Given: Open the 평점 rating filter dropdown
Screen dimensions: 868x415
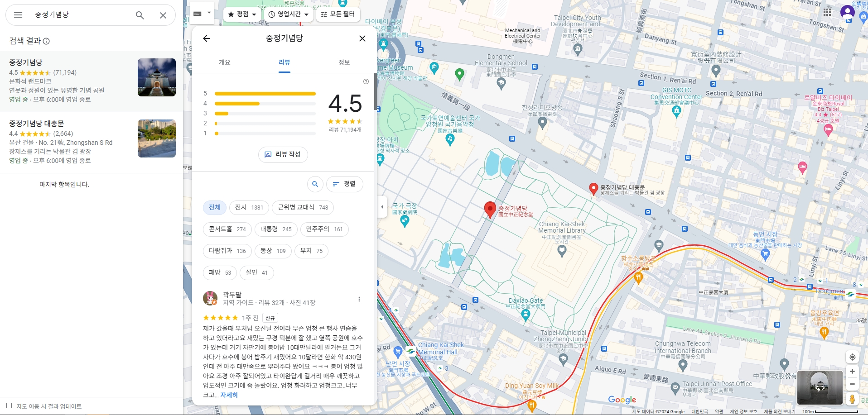Looking at the screenshot, I should [x=242, y=14].
